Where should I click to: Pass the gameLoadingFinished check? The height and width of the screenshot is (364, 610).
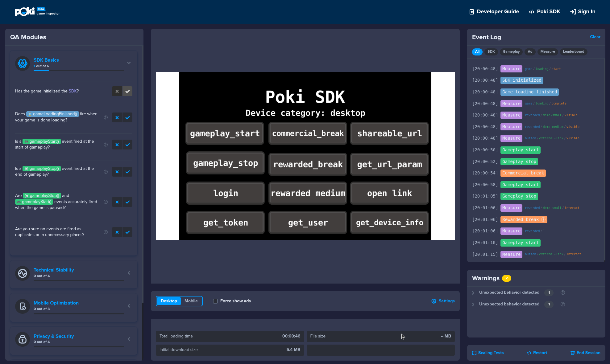(127, 117)
